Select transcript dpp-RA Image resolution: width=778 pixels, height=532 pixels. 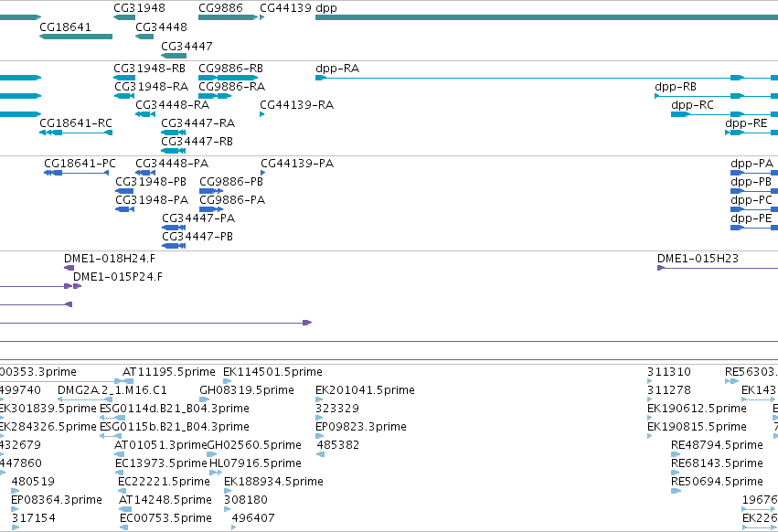pyautogui.click(x=337, y=68)
